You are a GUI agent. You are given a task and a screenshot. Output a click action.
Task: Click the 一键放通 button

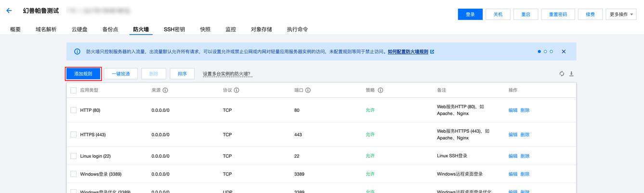[121, 74]
